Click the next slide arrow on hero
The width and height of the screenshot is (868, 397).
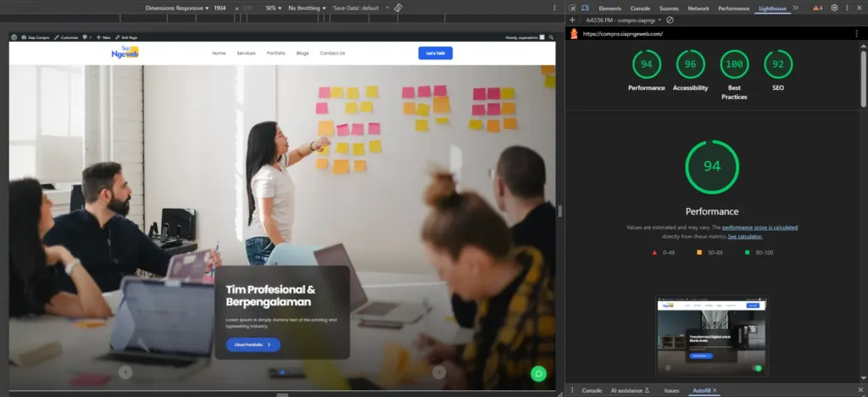tap(439, 372)
